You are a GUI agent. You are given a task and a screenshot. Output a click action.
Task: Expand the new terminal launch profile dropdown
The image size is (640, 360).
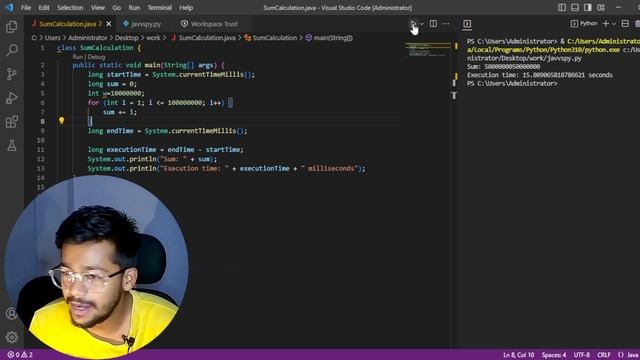tap(614, 24)
